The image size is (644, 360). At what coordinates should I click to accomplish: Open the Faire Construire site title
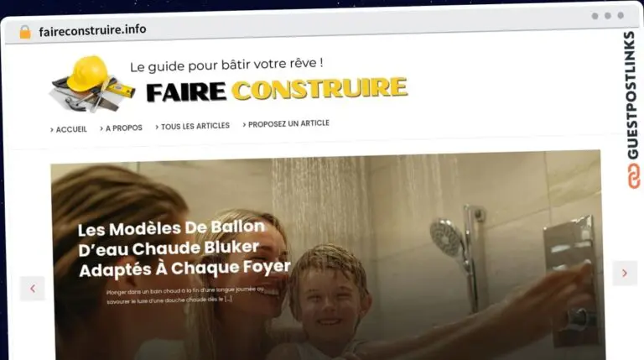pyautogui.click(x=277, y=90)
